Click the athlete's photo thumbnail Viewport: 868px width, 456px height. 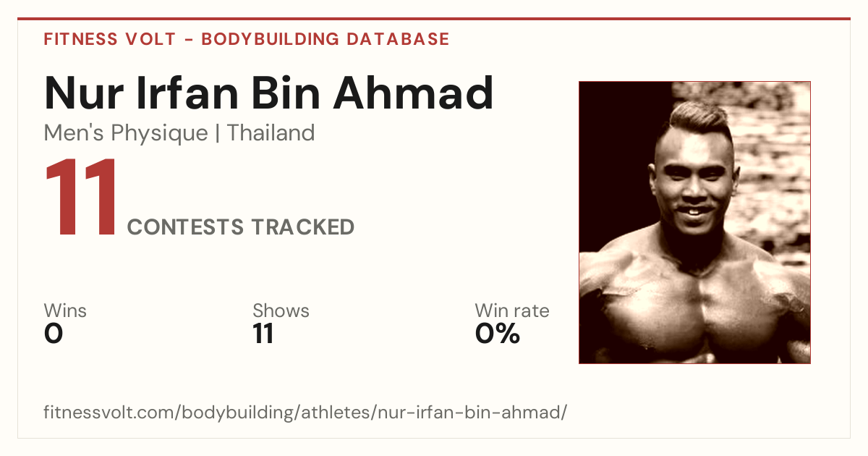point(694,222)
